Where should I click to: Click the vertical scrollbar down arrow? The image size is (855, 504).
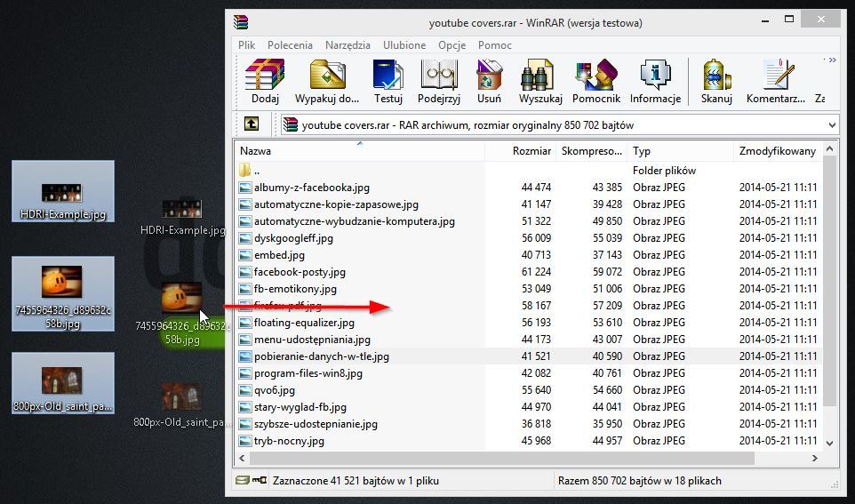830,444
